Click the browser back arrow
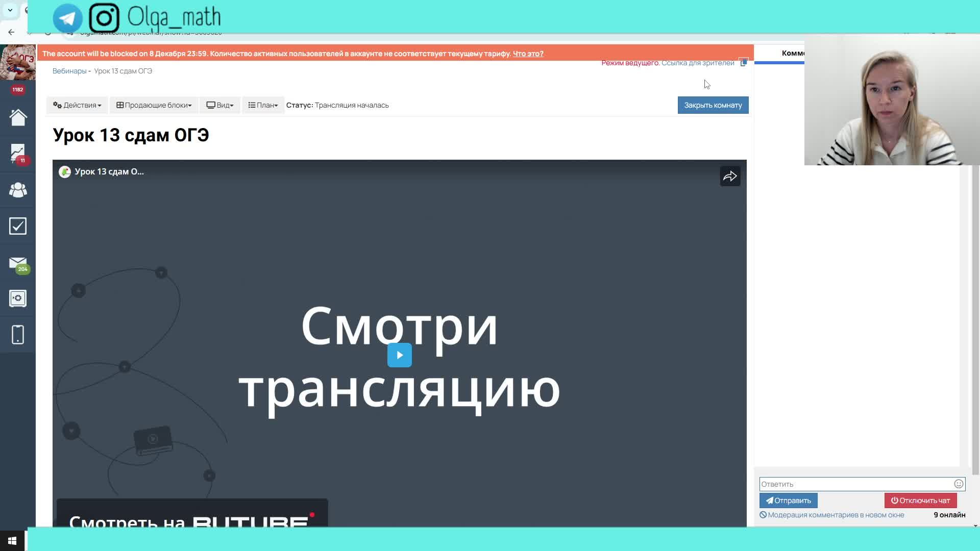 11,32
